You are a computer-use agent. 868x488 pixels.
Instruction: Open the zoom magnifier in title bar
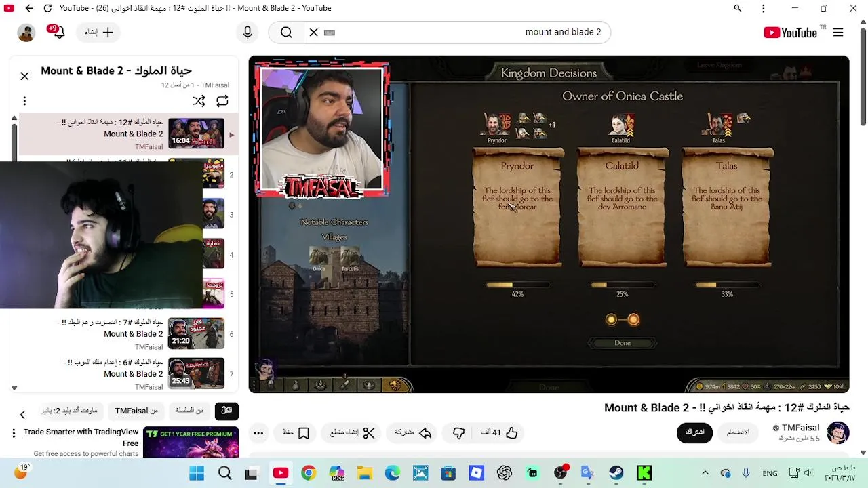[737, 8]
